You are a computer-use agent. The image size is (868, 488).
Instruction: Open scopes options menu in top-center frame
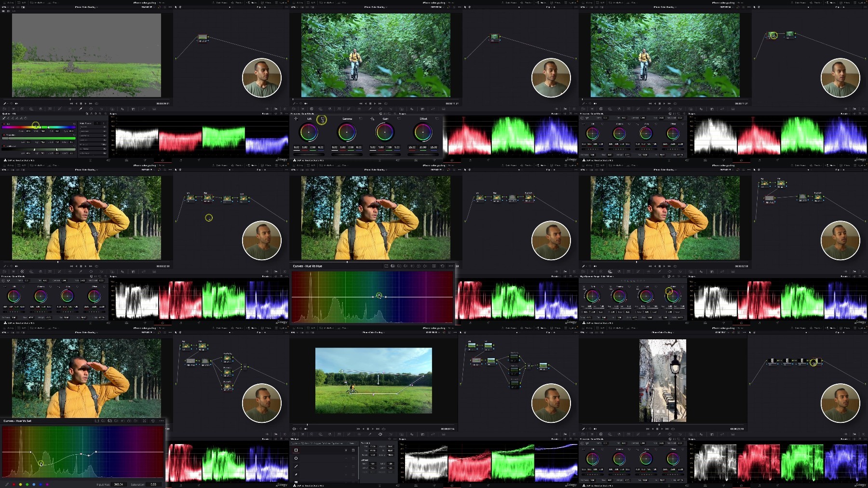click(576, 114)
